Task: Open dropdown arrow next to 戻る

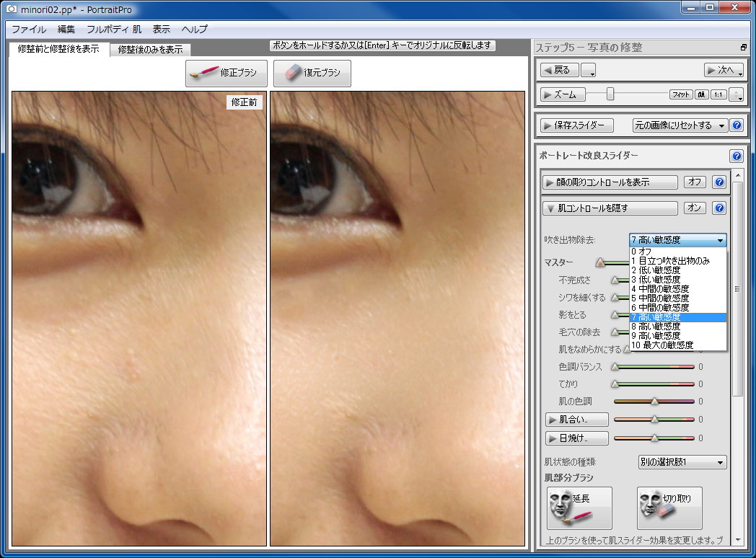Action: coord(588,71)
